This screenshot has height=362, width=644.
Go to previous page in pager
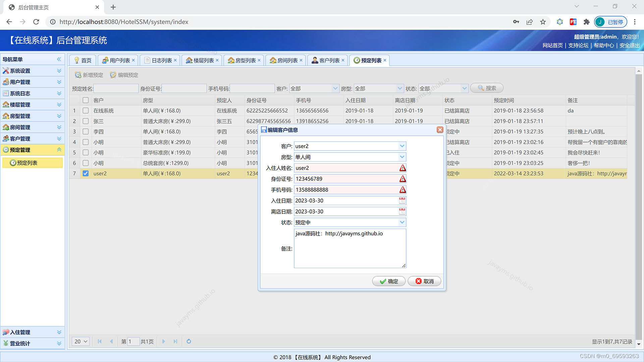click(111, 341)
